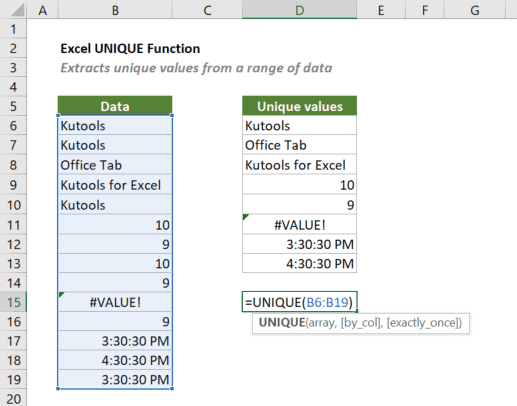Click the green error triangle in B15
Viewport: 517px width, 406px height.
(x=61, y=295)
